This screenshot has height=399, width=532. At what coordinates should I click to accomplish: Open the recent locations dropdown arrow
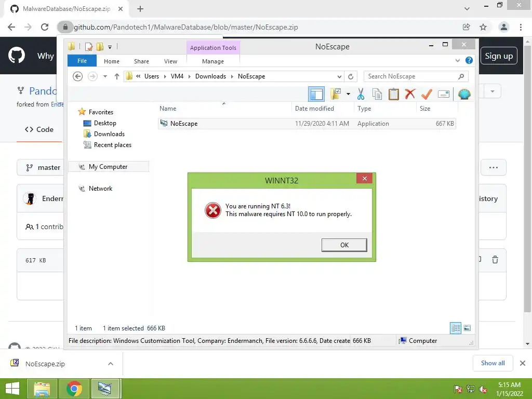click(105, 76)
